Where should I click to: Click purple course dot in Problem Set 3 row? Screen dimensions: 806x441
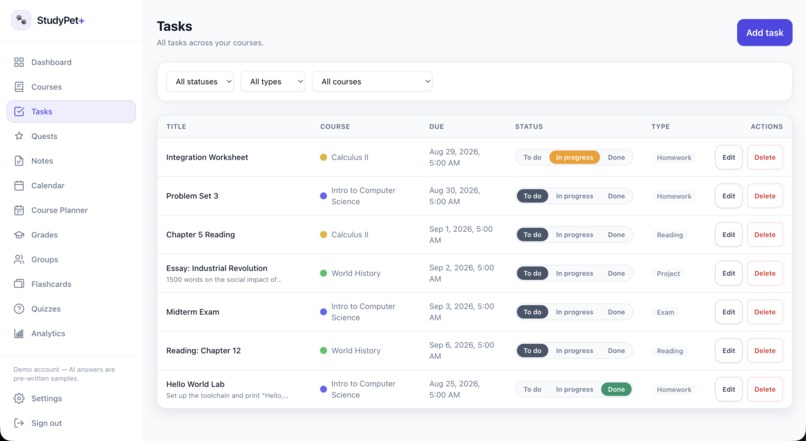coord(323,196)
